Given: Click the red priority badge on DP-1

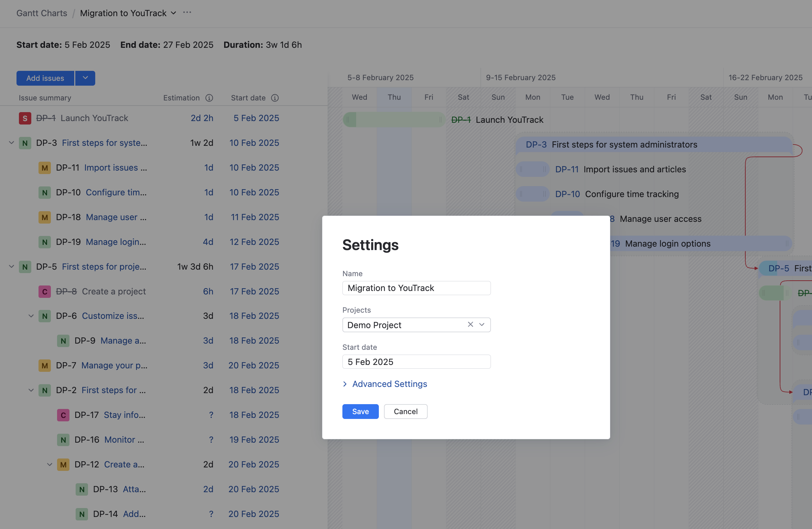Looking at the screenshot, I should [x=24, y=118].
